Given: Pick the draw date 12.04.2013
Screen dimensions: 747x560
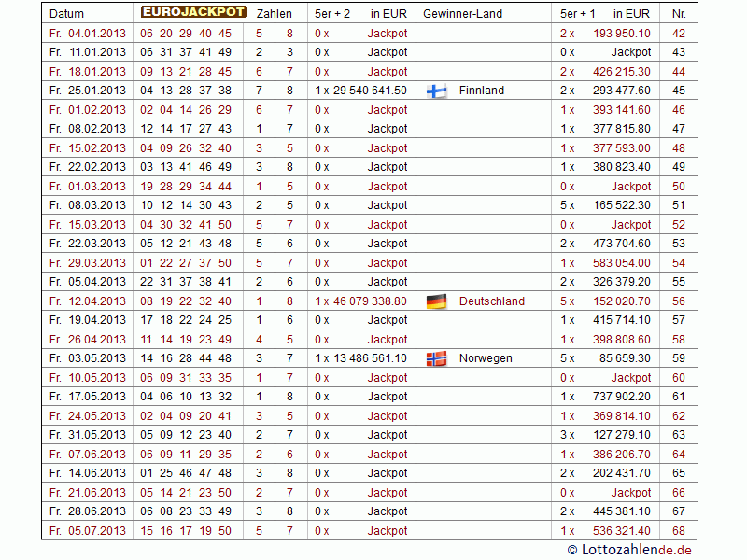Looking at the screenshot, I should pyautogui.click(x=97, y=301).
